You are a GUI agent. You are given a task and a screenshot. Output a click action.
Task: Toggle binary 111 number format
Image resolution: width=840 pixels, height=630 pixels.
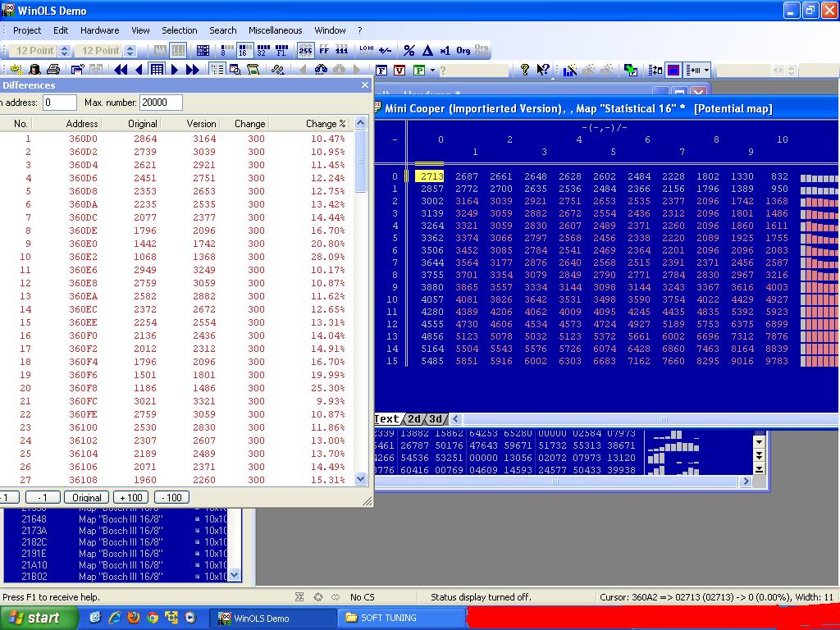(x=342, y=50)
